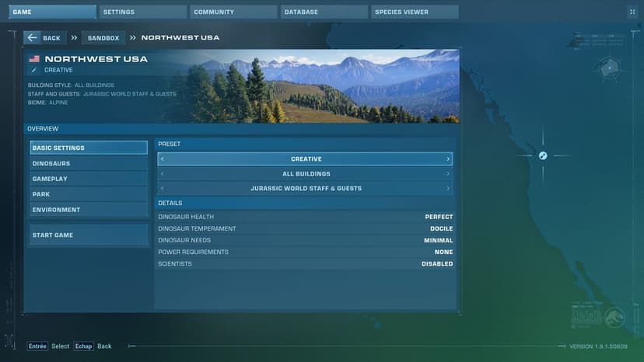Viewport: 644px width, 362px height.
Task: Select the Creative preset selector
Action: pos(305,158)
